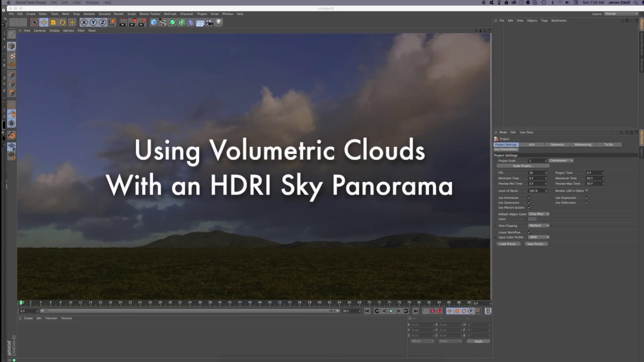Switch to the Info tab

click(532, 144)
